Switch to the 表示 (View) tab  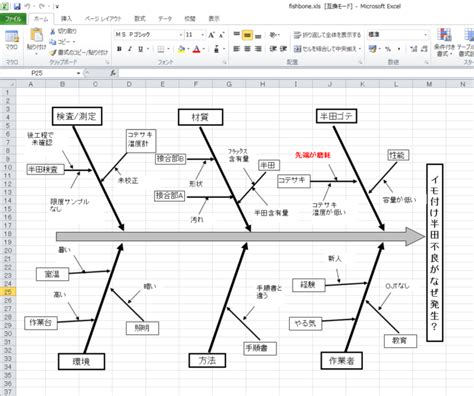tap(214, 19)
